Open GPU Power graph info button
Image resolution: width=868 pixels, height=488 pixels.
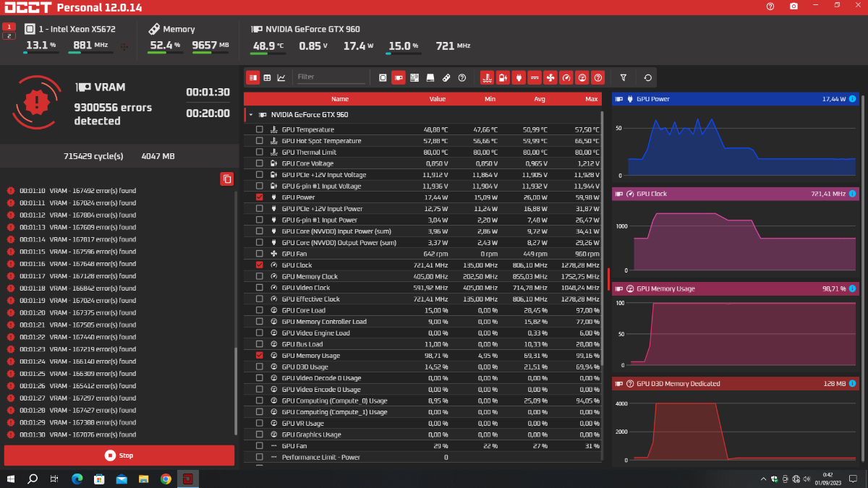[x=852, y=98]
